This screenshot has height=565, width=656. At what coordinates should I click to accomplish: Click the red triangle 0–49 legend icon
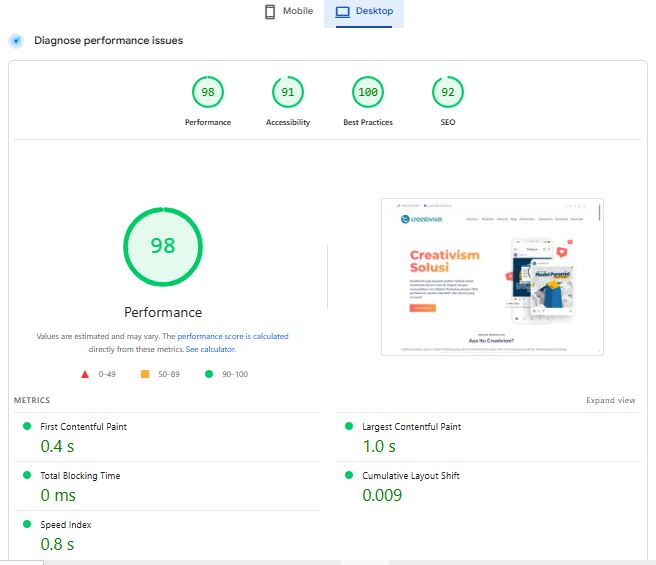(85, 374)
